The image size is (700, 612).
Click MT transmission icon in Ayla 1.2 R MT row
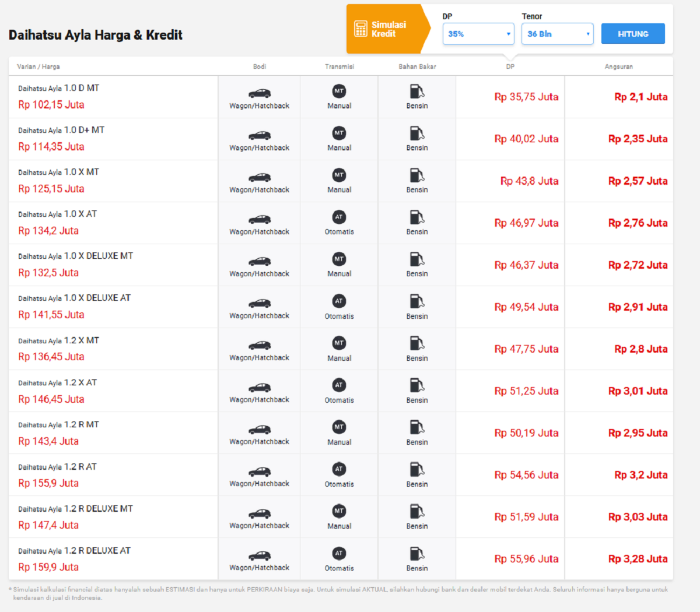click(x=339, y=427)
